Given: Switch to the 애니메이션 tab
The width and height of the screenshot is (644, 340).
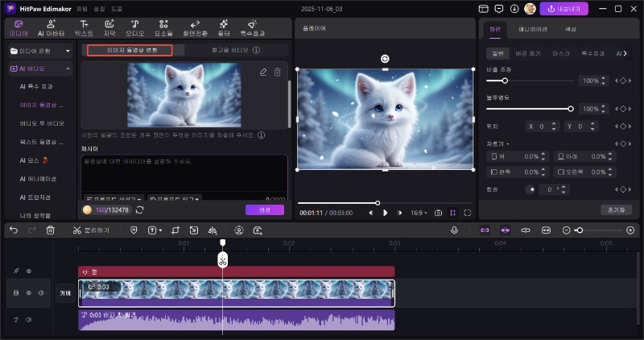Looking at the screenshot, I should [x=532, y=29].
